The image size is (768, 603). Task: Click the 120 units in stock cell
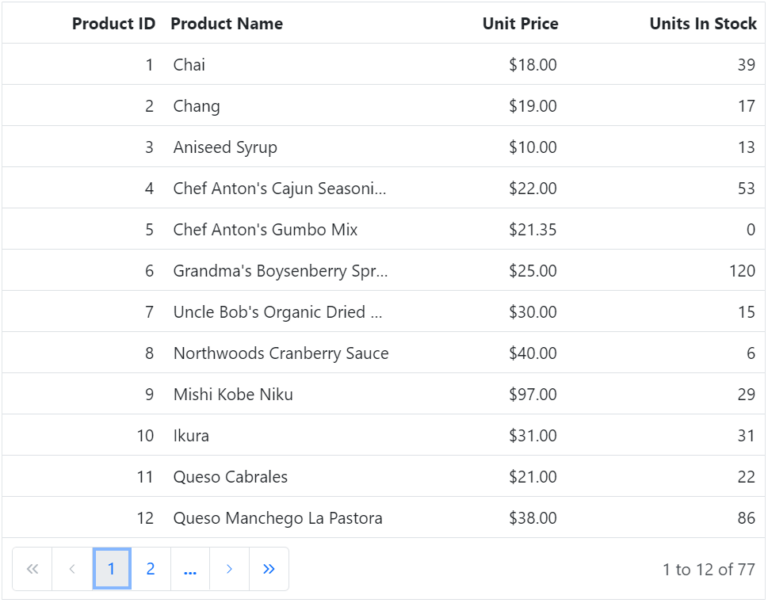pyautogui.click(x=742, y=271)
